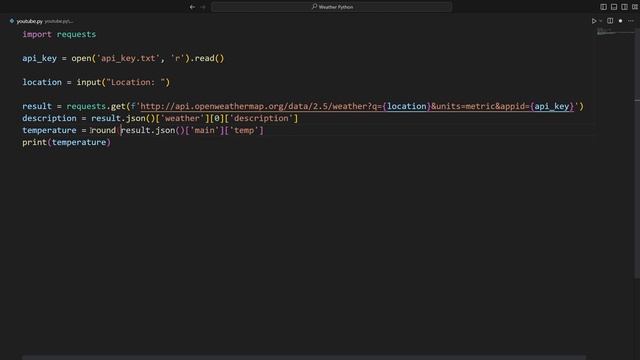640x360 pixels.
Task: Place cursor on 'import requests' line
Action: point(59,34)
